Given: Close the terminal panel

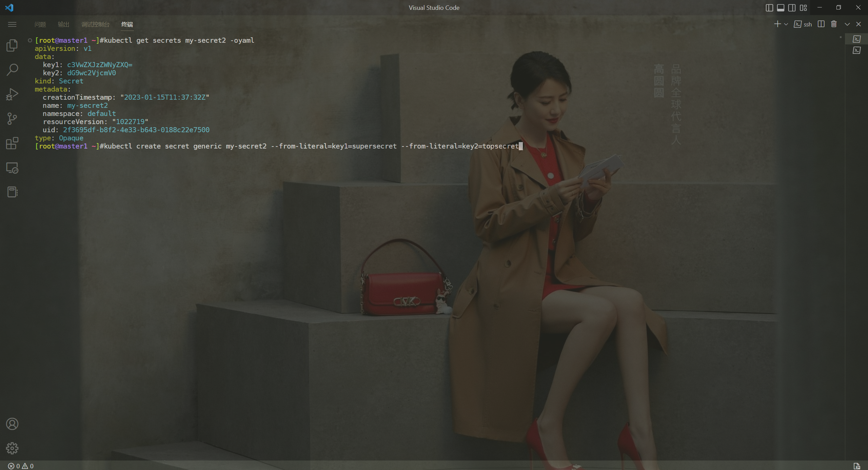Looking at the screenshot, I should pyautogui.click(x=859, y=24).
